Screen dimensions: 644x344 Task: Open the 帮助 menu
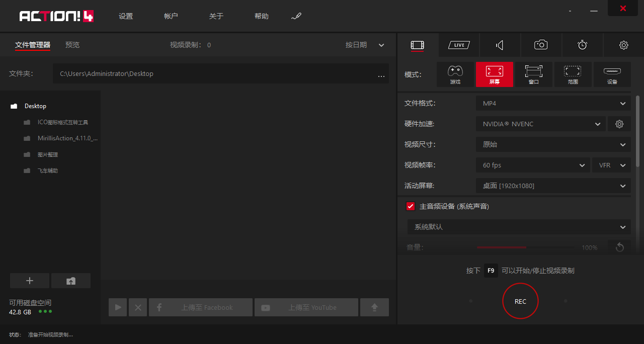pos(262,16)
